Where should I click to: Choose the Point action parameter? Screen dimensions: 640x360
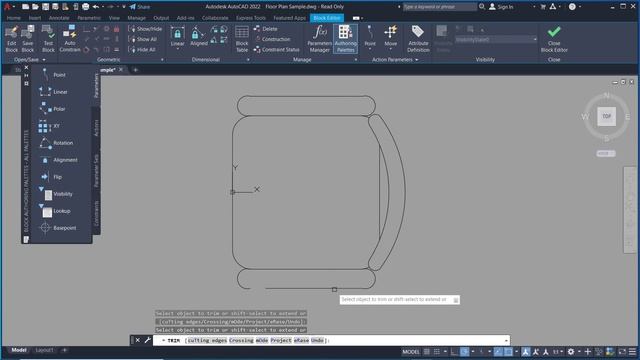tap(370, 35)
